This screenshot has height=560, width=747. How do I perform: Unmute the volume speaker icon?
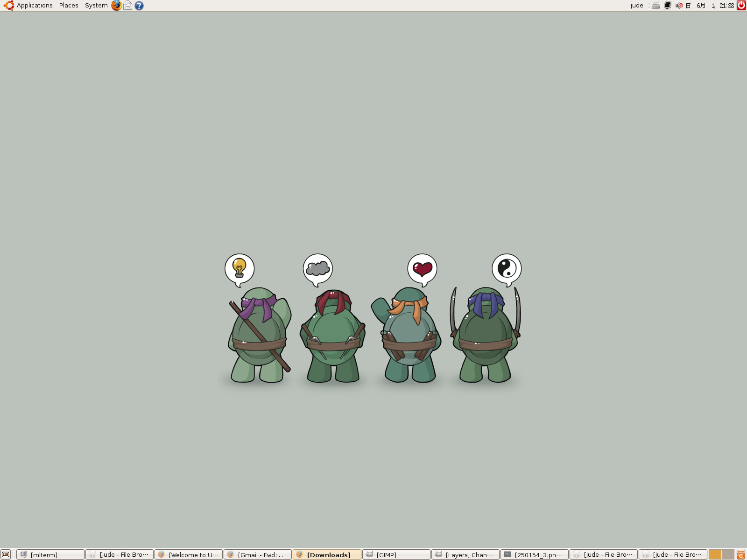679,6
